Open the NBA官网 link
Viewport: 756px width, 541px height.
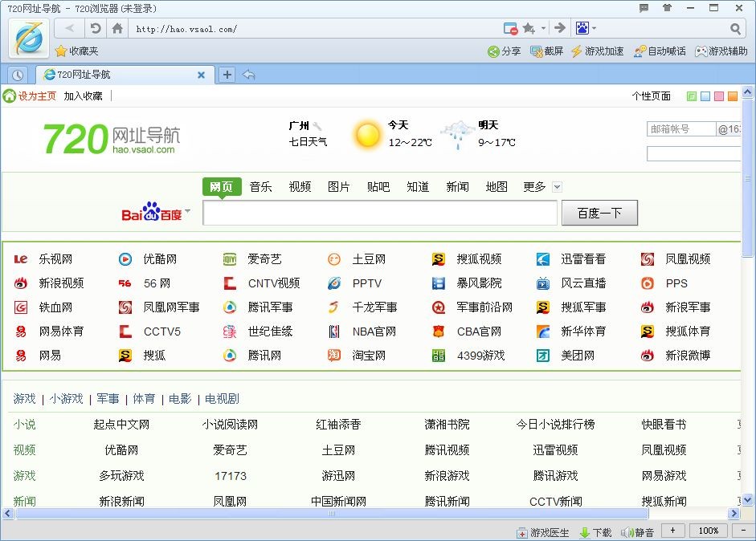(374, 332)
